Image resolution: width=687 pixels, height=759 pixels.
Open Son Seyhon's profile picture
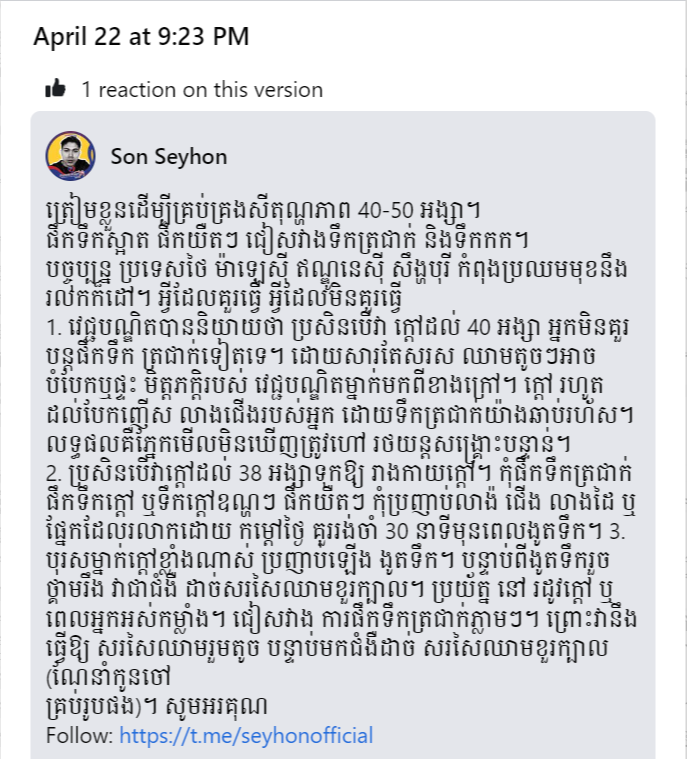pyautogui.click(x=70, y=156)
